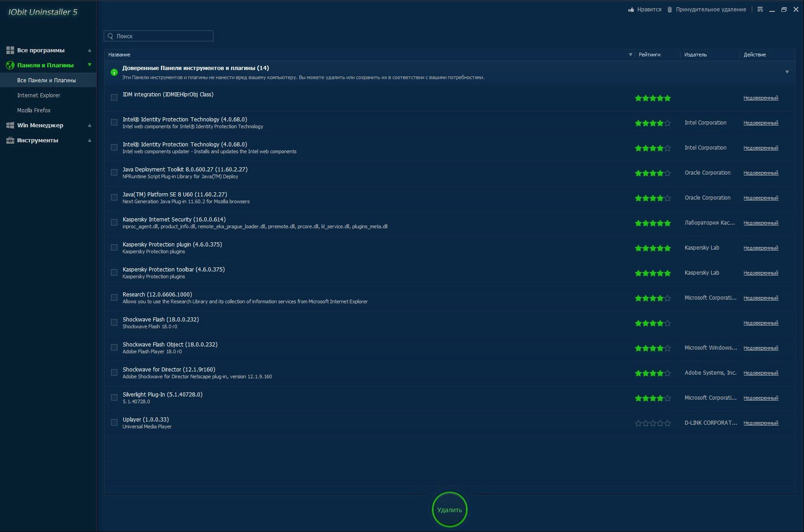Click the magnifier icon in search box

tap(110, 36)
